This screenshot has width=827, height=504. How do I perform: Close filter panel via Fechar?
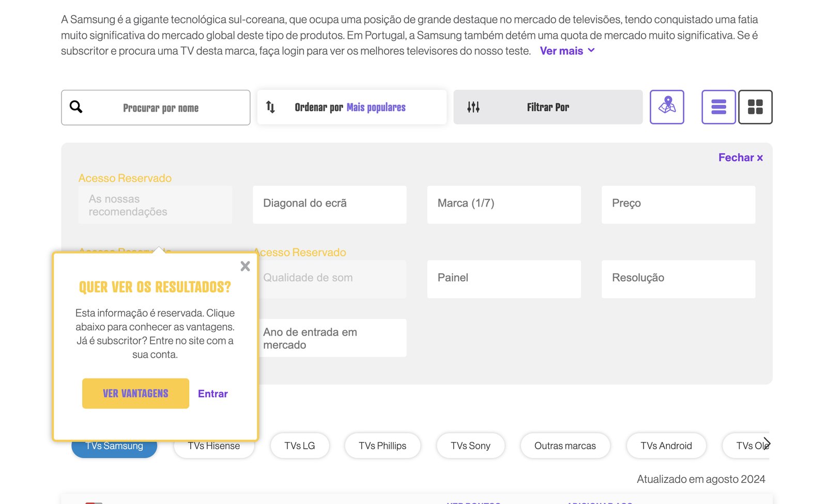(x=740, y=157)
